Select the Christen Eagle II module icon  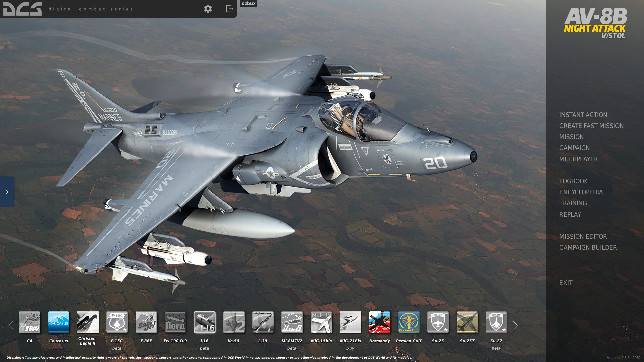[88, 322]
